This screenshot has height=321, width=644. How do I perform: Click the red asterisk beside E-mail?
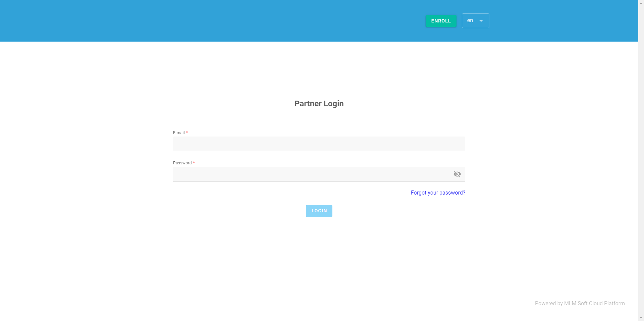tap(187, 132)
